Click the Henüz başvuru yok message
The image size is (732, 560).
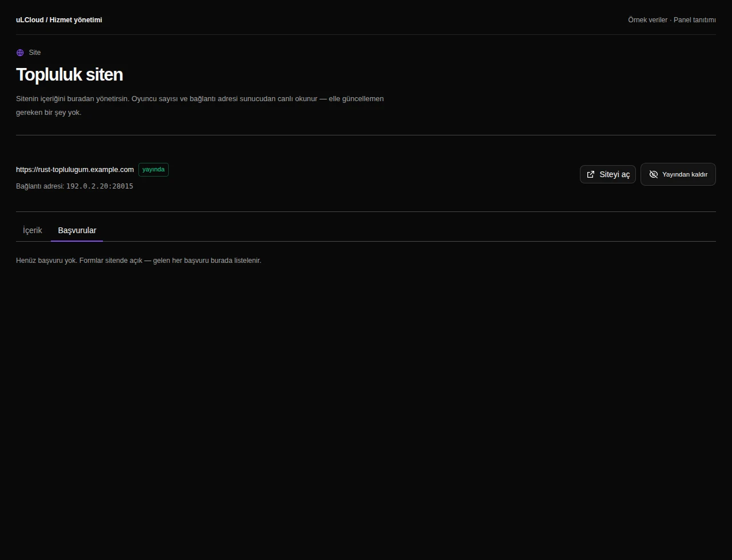[x=138, y=261]
